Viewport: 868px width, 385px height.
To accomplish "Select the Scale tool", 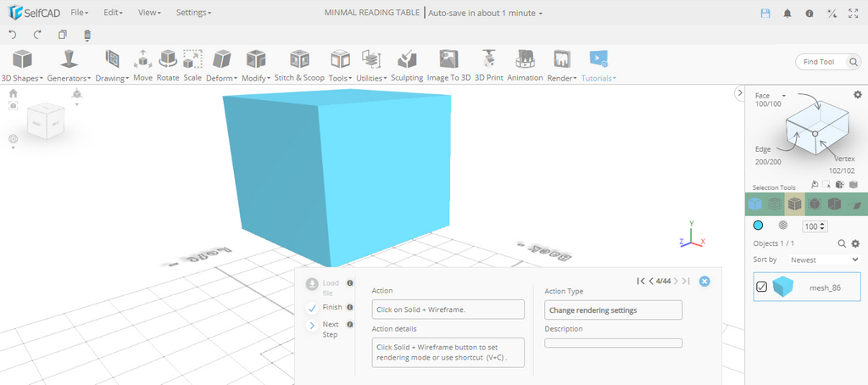I will tap(192, 65).
